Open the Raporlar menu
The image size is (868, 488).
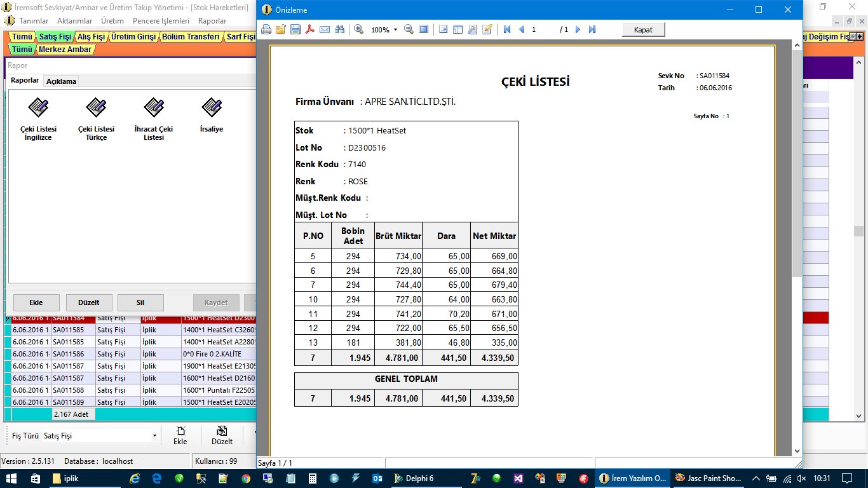(212, 21)
